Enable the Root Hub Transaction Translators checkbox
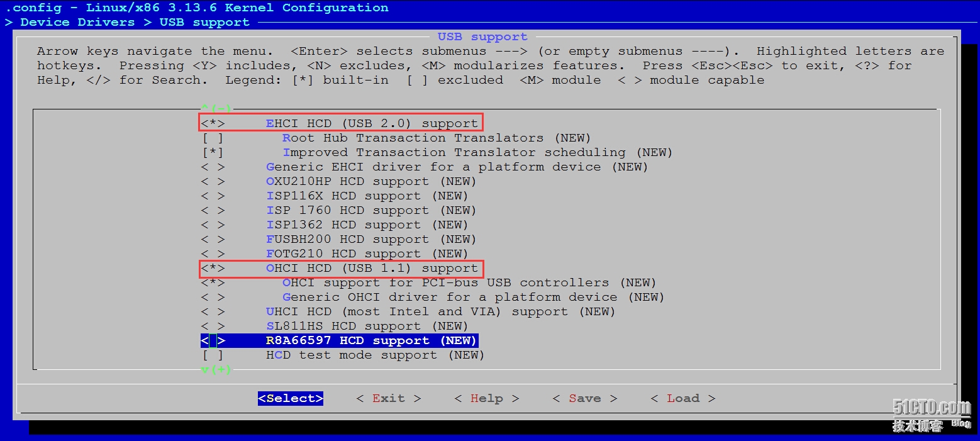980x441 pixels. coord(213,138)
